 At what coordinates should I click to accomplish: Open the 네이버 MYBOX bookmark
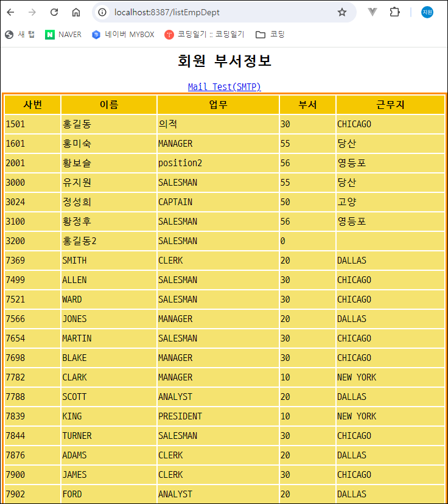coord(123,35)
